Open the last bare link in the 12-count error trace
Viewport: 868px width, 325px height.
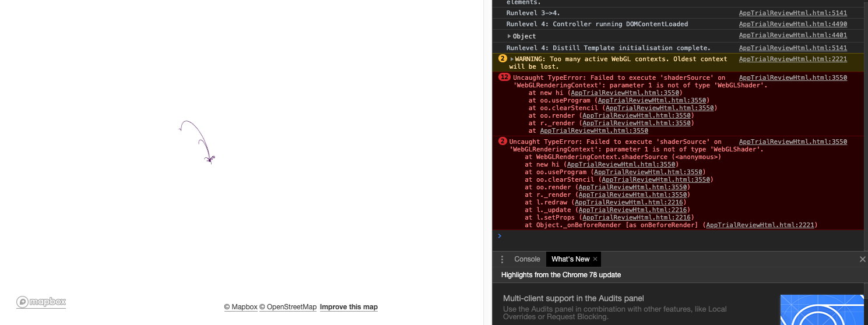coord(594,130)
